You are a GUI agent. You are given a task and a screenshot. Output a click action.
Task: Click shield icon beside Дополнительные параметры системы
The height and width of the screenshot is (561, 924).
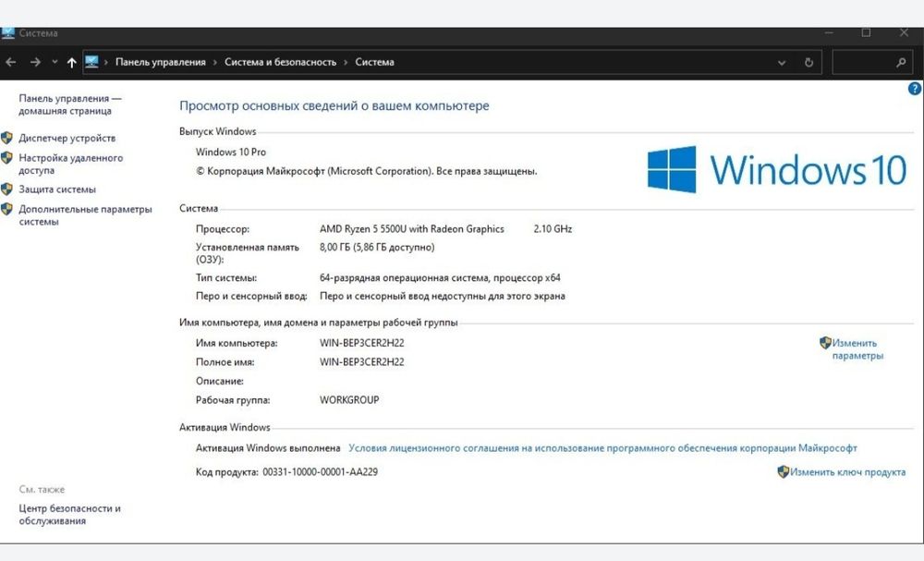[7, 209]
